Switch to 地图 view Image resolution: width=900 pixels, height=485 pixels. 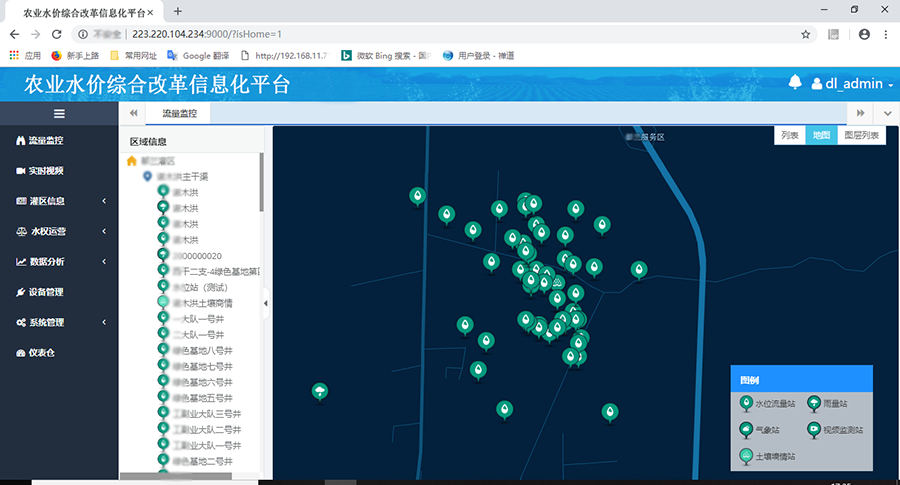click(820, 135)
